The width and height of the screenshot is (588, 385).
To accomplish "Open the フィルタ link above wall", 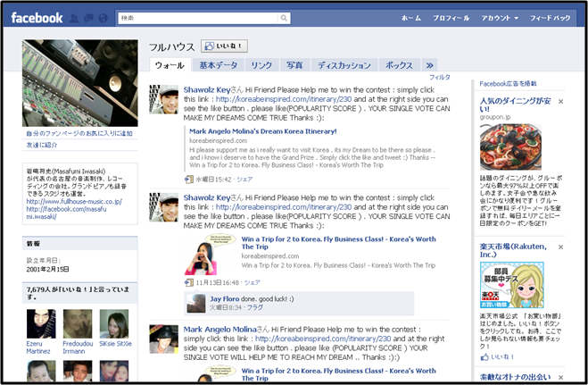I will point(440,78).
